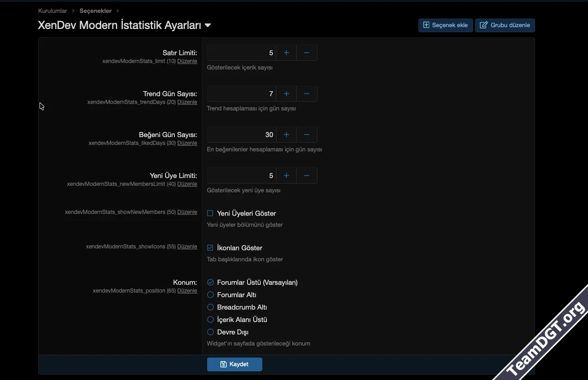The width and height of the screenshot is (588, 380).
Task: Decrease Satır Limiti with minus icon
Action: click(x=307, y=53)
